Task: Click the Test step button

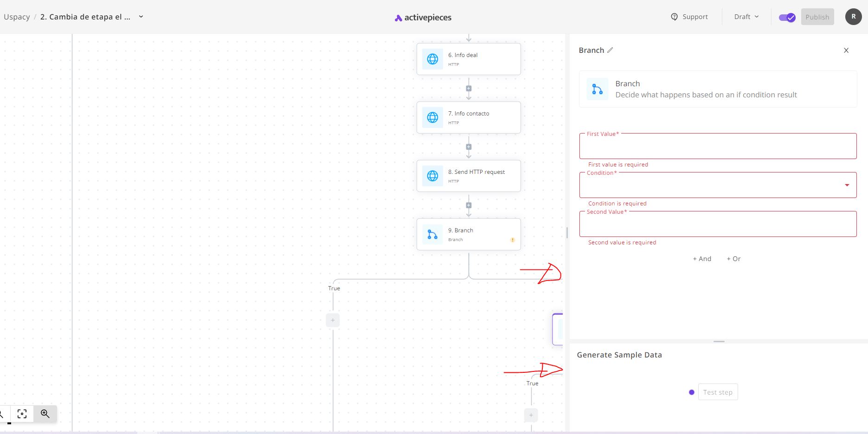Action: [x=718, y=392]
